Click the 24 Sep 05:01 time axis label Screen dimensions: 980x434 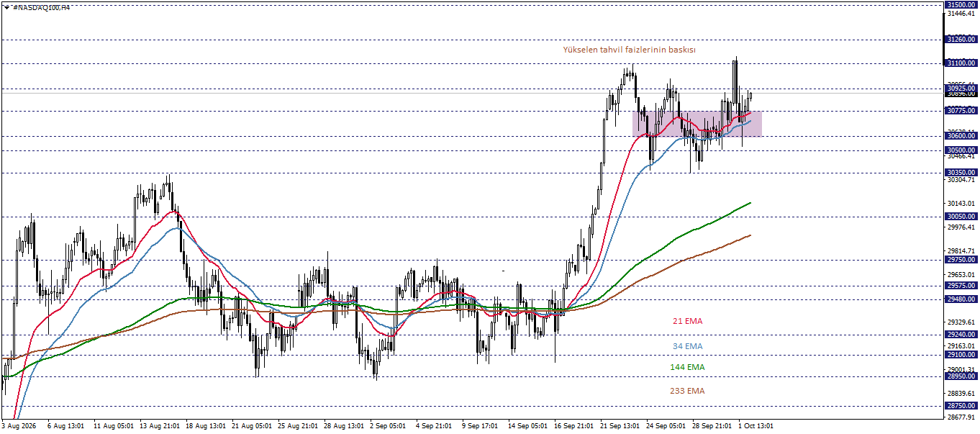666,426
